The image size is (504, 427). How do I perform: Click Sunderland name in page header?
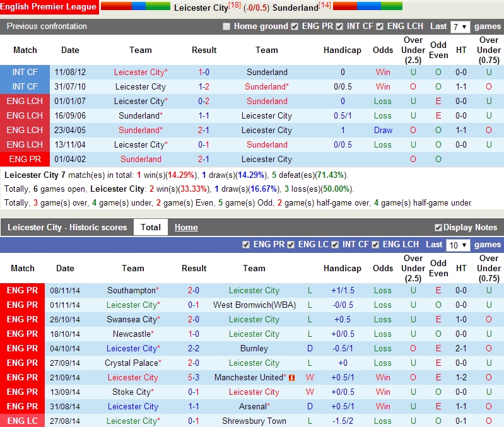[x=295, y=8]
